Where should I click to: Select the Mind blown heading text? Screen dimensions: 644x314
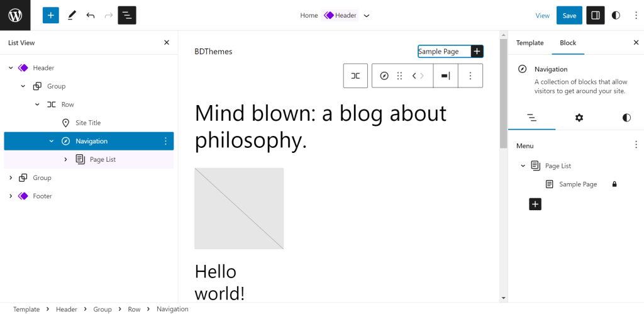coord(320,126)
